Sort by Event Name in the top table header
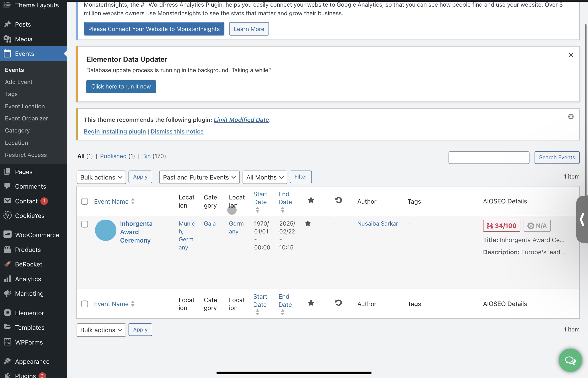588x378 pixels. click(114, 201)
